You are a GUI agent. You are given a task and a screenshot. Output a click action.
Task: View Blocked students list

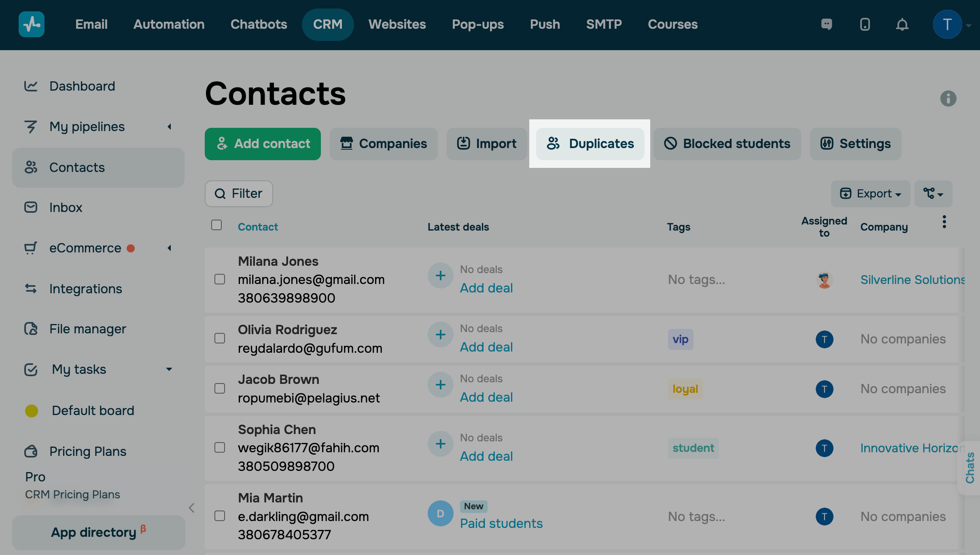pyautogui.click(x=727, y=144)
